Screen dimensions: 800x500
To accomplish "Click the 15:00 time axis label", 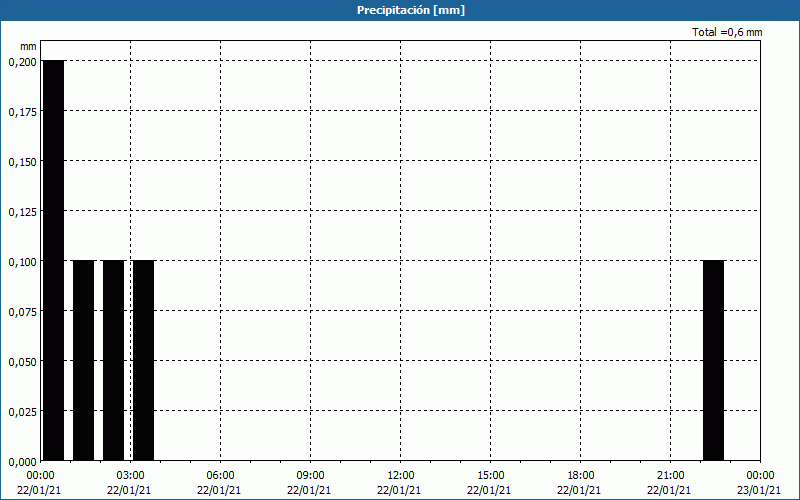I will (x=490, y=476).
